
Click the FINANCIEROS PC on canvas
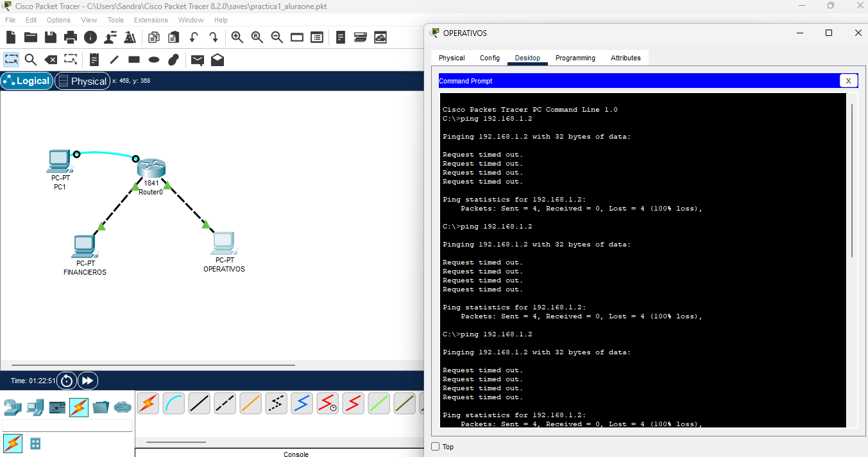pos(84,246)
